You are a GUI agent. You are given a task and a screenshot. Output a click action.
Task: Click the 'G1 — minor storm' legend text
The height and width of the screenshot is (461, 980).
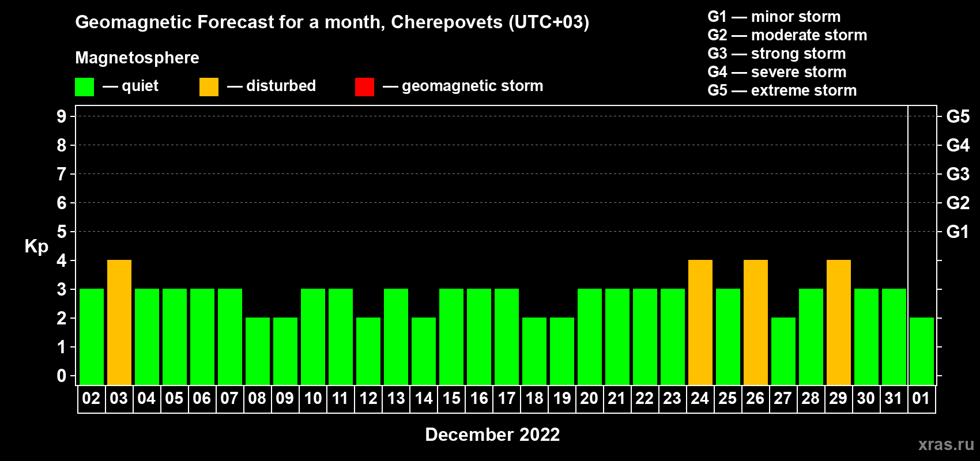click(x=774, y=17)
